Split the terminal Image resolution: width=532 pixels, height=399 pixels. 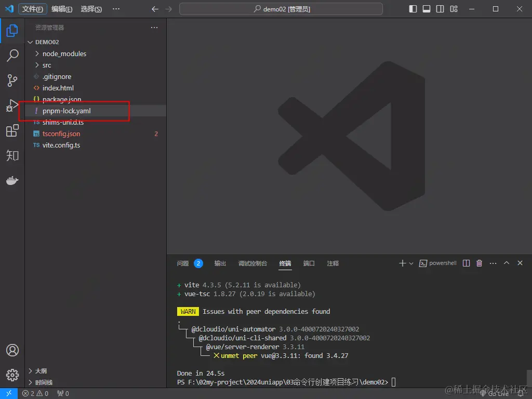(466, 263)
